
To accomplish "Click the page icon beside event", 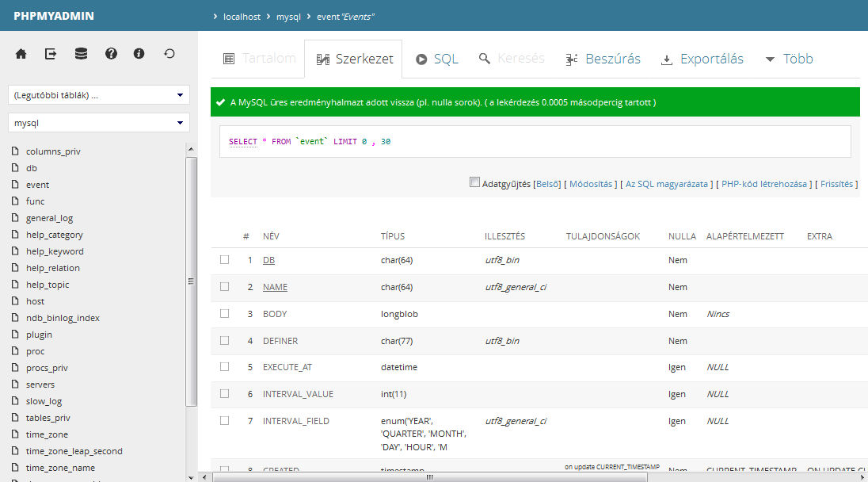I will [x=16, y=184].
